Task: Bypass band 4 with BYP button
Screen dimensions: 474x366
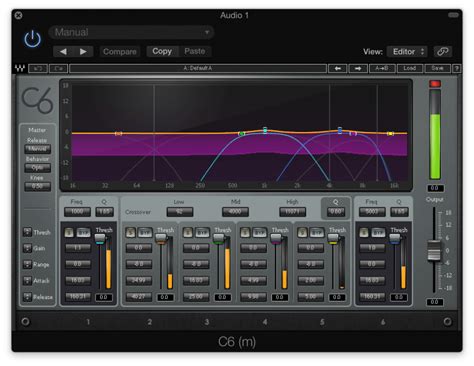Action: point(259,232)
